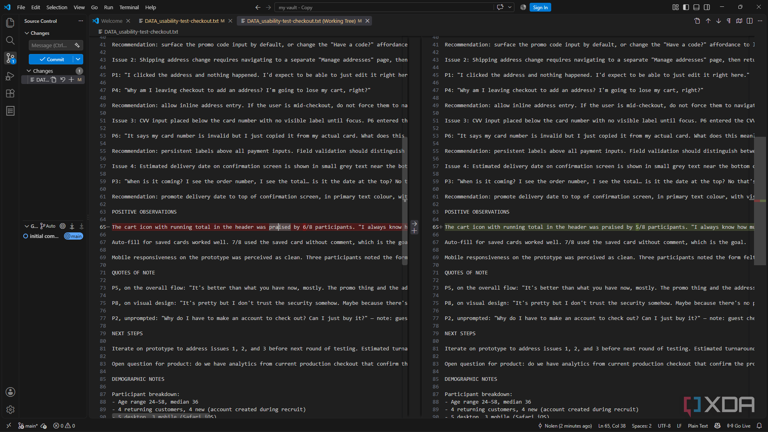Image resolution: width=768 pixels, height=432 pixels.
Task: Click the Go Live button in status bar
Action: [738, 426]
